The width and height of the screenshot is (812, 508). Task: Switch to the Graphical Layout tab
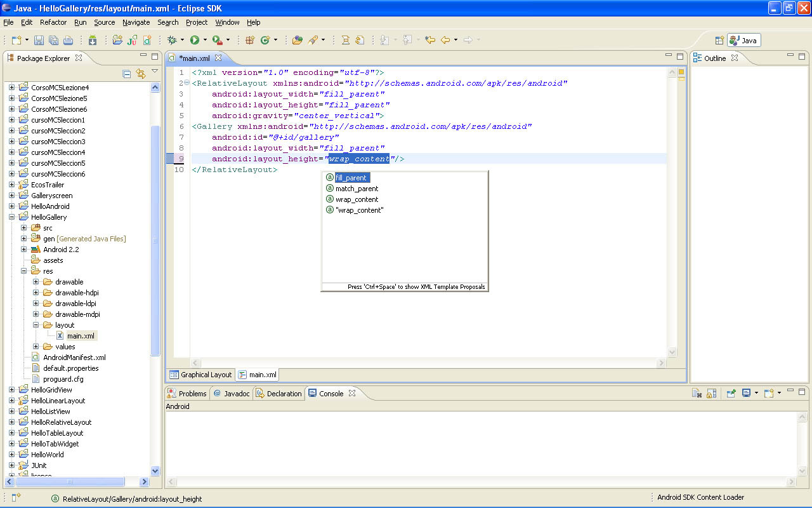[200, 375]
